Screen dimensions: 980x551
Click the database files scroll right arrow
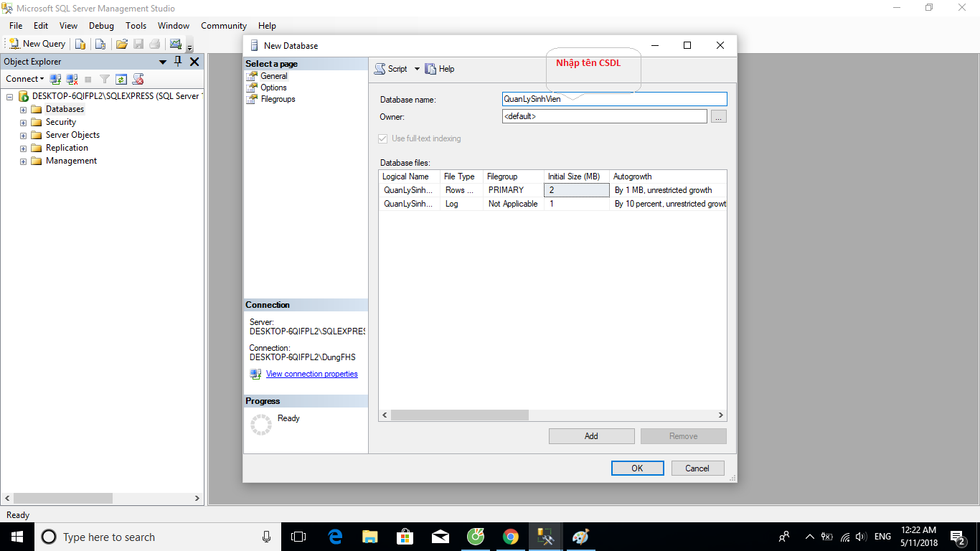point(721,415)
